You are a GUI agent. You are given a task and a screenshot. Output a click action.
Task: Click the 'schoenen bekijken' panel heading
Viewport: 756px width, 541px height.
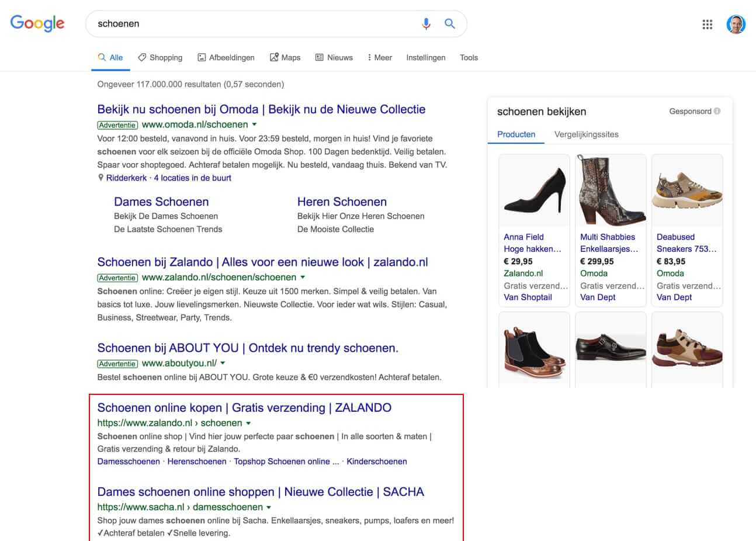click(542, 112)
